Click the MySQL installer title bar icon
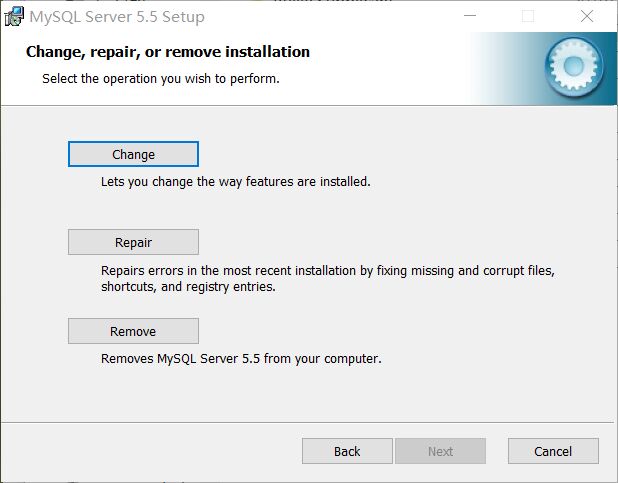 click(x=14, y=17)
